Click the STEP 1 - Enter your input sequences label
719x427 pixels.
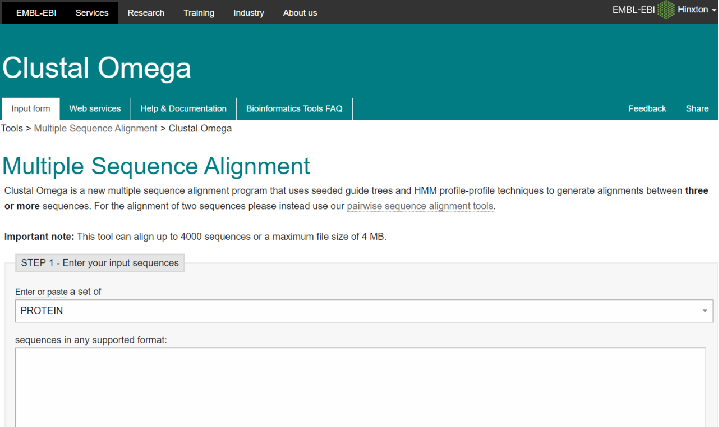click(100, 263)
